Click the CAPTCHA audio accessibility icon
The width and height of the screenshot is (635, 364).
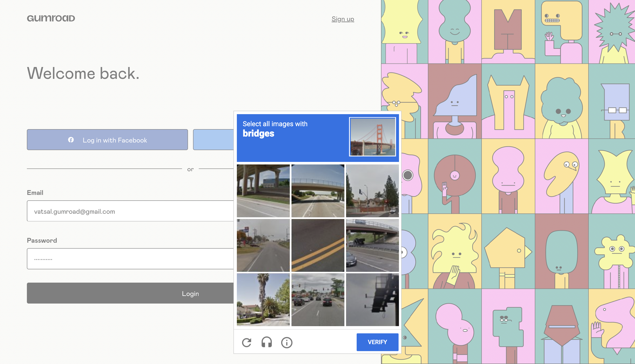coord(266,342)
